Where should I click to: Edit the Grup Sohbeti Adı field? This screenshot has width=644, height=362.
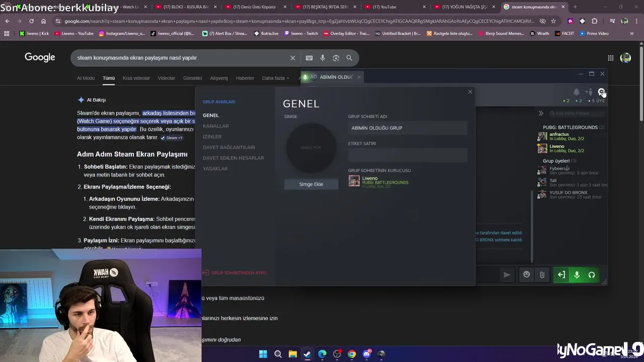pyautogui.click(x=408, y=128)
